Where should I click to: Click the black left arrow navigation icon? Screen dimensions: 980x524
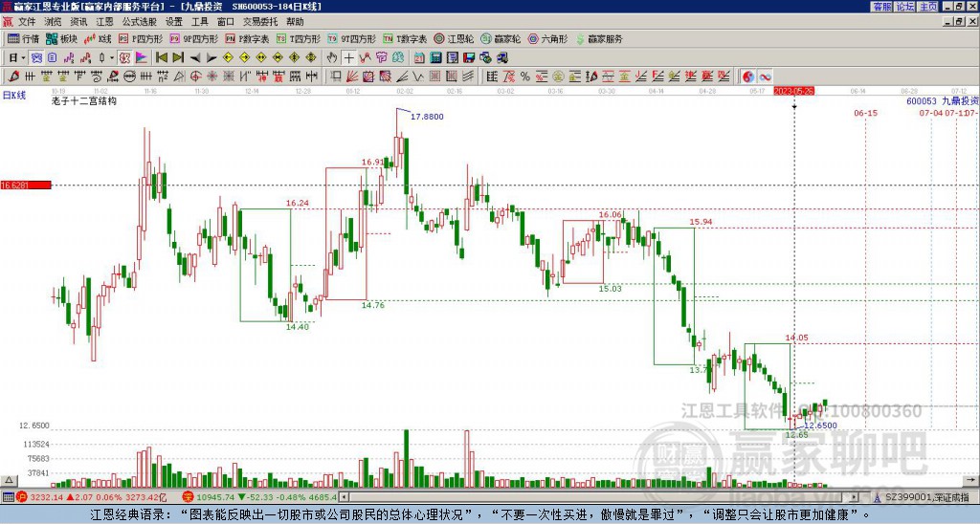pyautogui.click(x=195, y=57)
